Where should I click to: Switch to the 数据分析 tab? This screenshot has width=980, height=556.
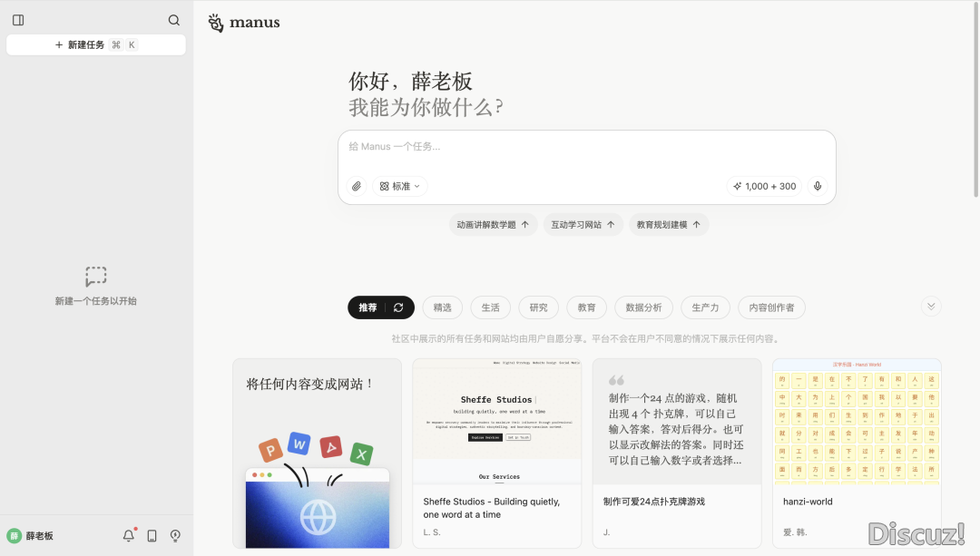[643, 307]
